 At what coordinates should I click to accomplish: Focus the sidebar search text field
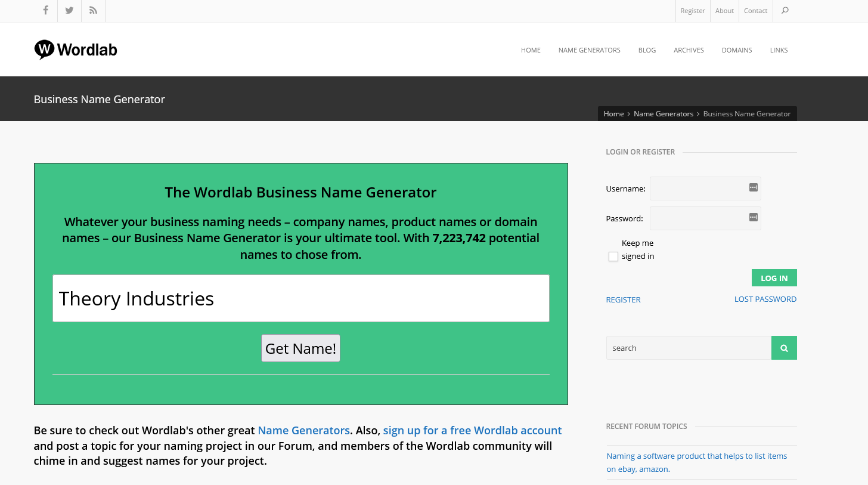[x=689, y=348]
